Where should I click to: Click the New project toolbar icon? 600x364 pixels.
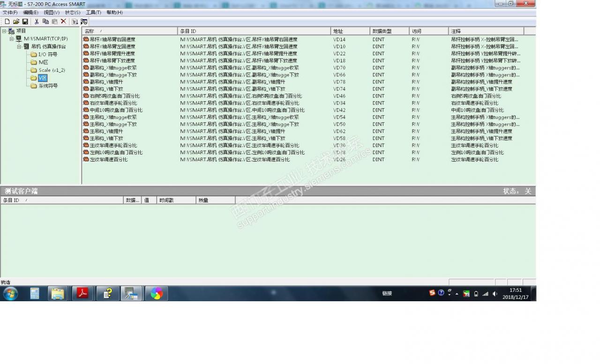(x=7, y=22)
